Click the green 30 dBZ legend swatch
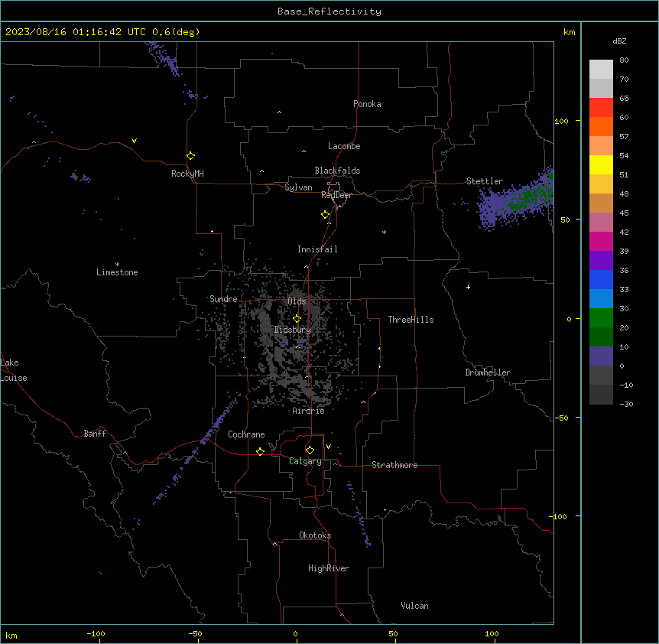Screen dimensions: 659x644 pos(601,318)
